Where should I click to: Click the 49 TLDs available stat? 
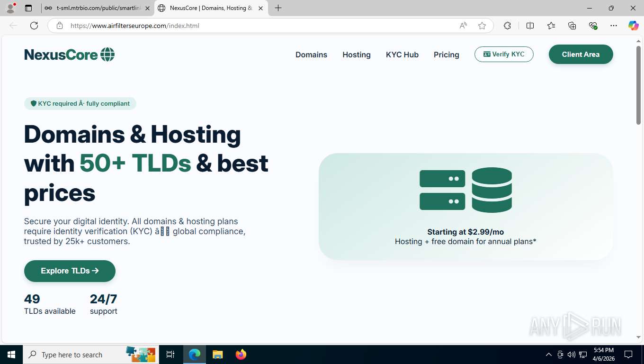pyautogui.click(x=50, y=304)
